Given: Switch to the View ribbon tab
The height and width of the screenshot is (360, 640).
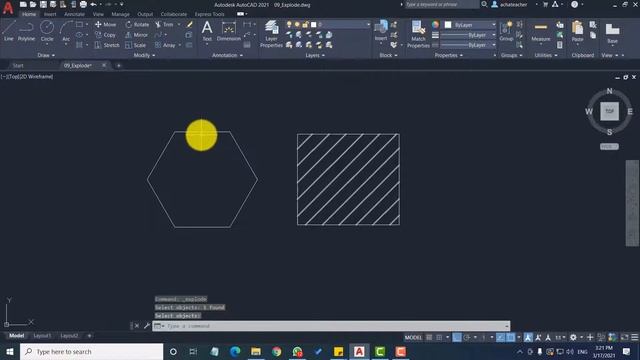Looking at the screenshot, I should pos(98,14).
